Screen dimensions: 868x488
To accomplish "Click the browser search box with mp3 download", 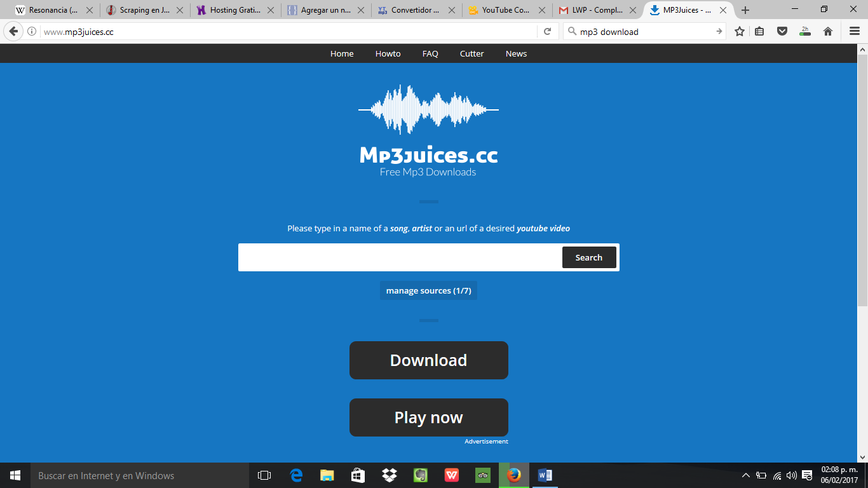I will click(x=645, y=31).
